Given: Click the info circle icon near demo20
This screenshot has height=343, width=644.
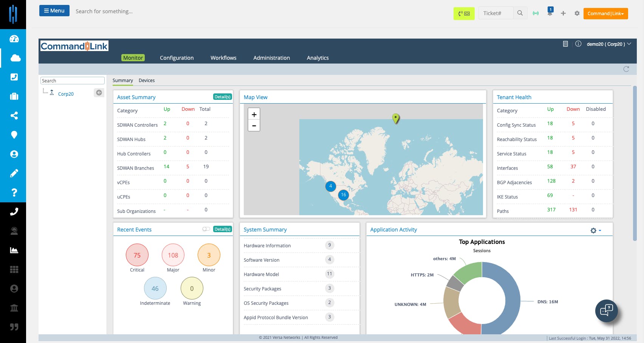Looking at the screenshot, I should coord(578,44).
